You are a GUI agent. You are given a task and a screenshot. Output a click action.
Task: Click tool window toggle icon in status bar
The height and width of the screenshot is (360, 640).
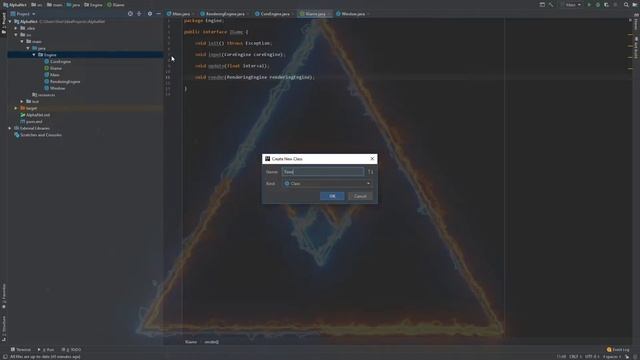(x=4, y=357)
